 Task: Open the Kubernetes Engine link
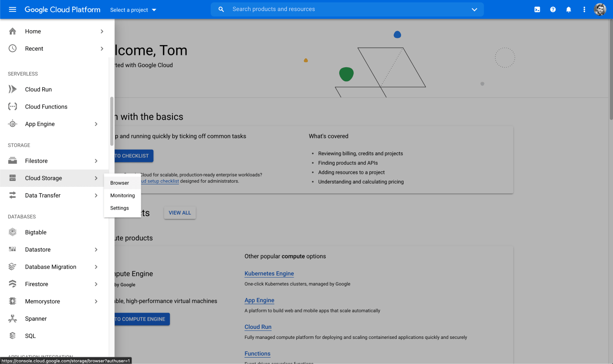point(269,274)
